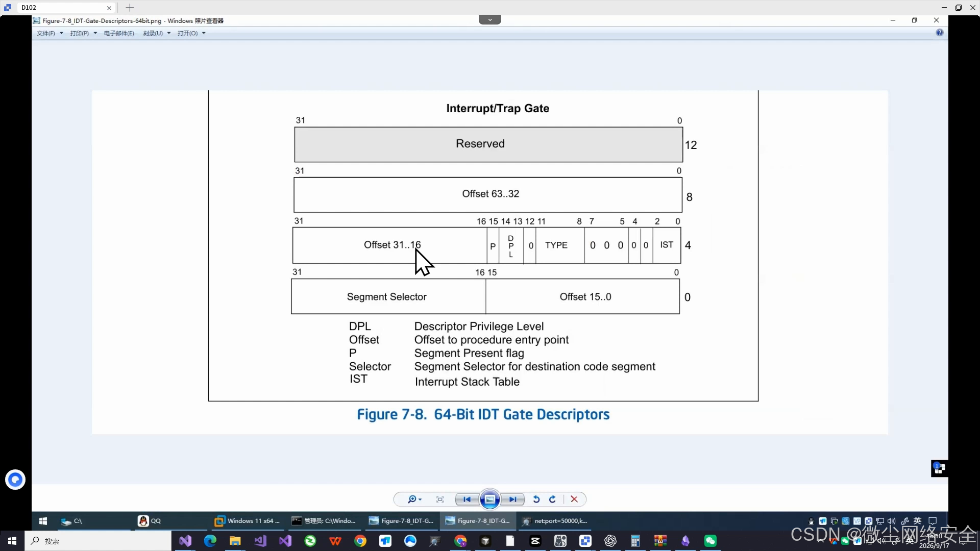Add a new tab with the plus button
980x551 pixels.
coord(130,8)
